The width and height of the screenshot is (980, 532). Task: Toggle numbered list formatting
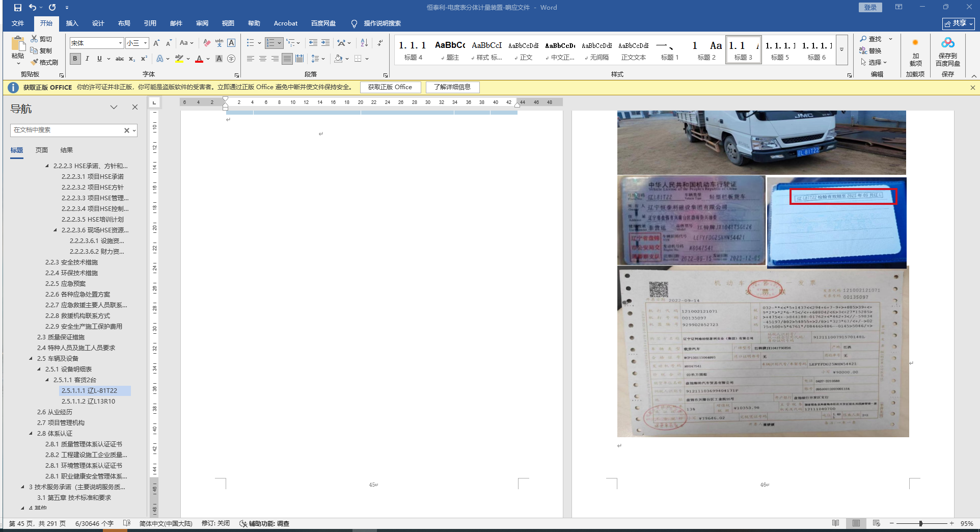point(271,43)
